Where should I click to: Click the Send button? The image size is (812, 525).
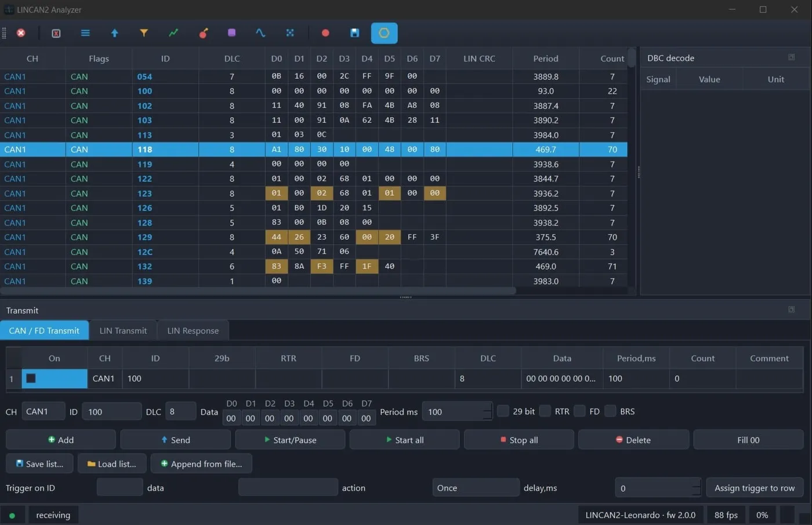point(175,440)
